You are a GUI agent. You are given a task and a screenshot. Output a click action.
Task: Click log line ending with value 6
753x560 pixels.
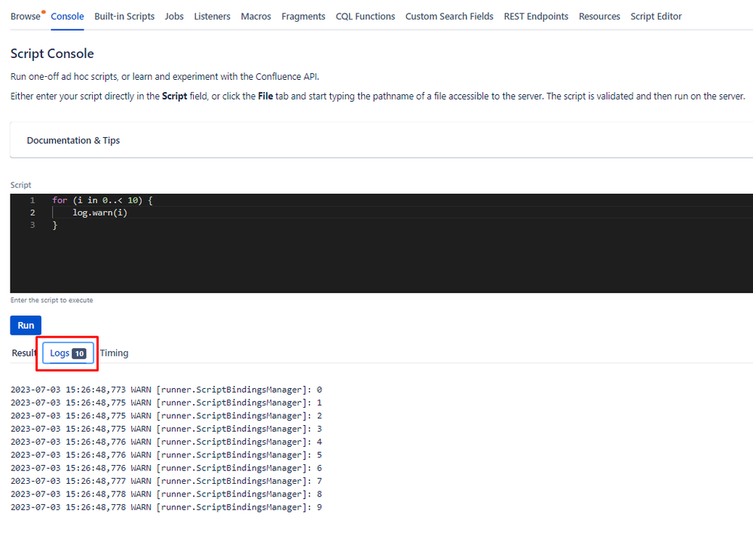tap(166, 468)
